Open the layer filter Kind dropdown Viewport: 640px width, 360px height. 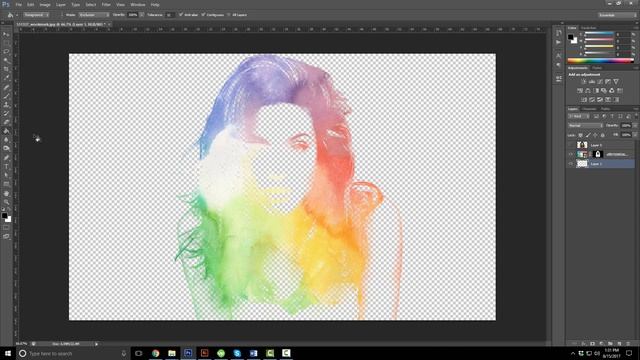pyautogui.click(x=578, y=116)
